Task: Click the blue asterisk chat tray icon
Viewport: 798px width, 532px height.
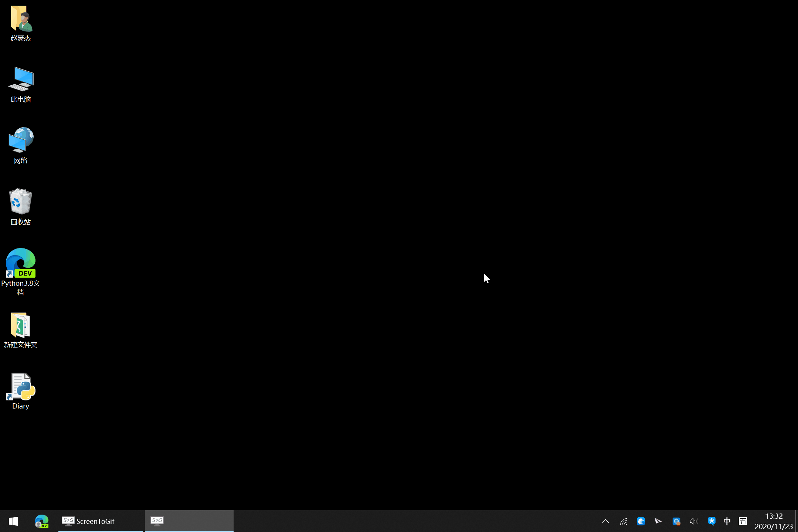Action: pos(711,521)
